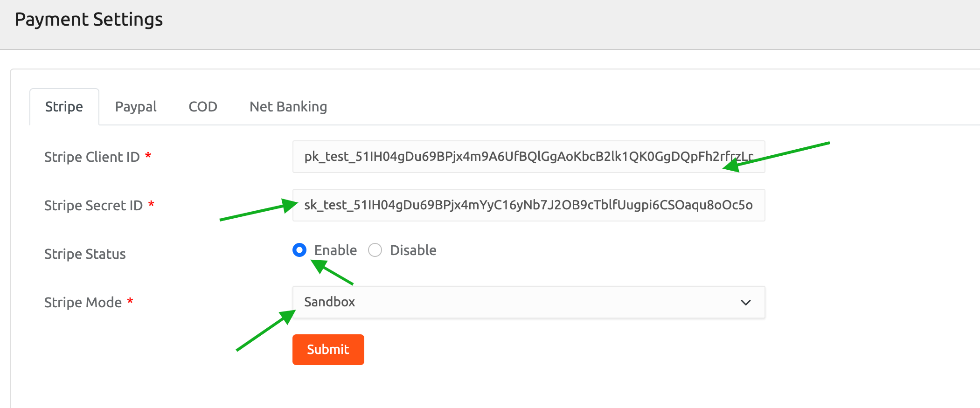Click the Stripe Mode label

click(83, 303)
